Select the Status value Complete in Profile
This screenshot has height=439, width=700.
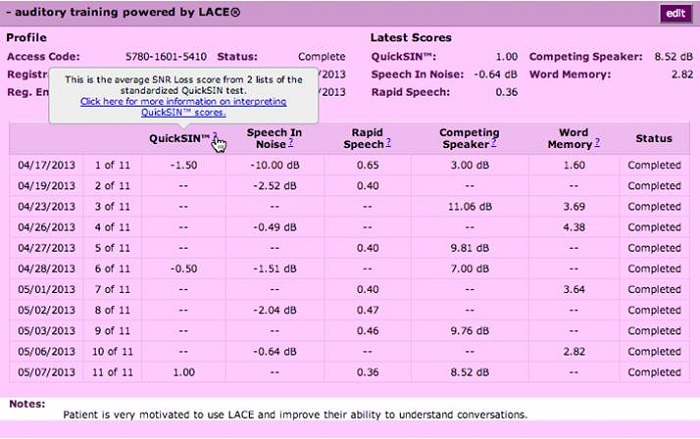(x=321, y=57)
